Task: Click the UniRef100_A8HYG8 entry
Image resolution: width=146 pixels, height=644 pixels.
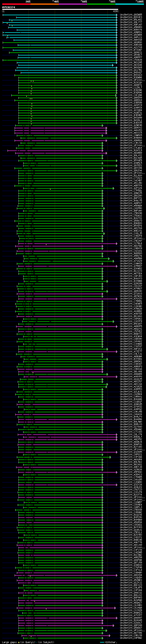Action: point(131,40)
